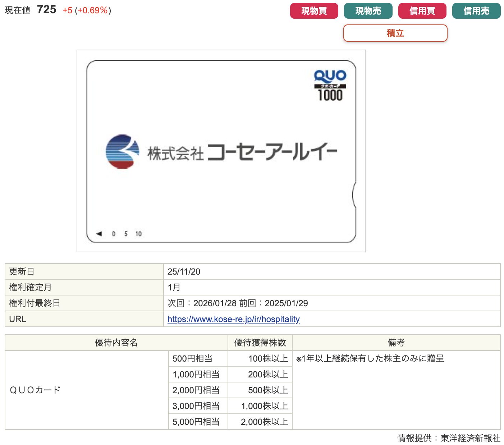The height and width of the screenshot is (445, 504).
Task: Click the current price value 725
Action: 46,10
